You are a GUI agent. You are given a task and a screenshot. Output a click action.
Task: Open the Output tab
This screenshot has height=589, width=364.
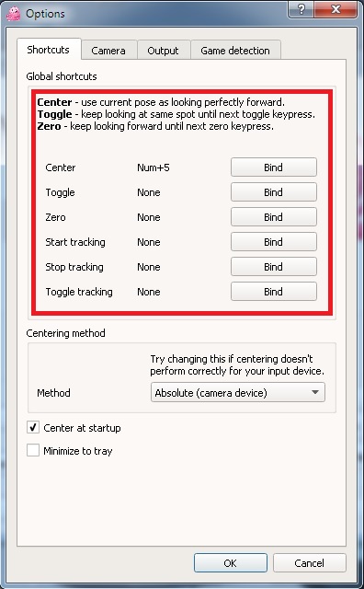click(163, 51)
